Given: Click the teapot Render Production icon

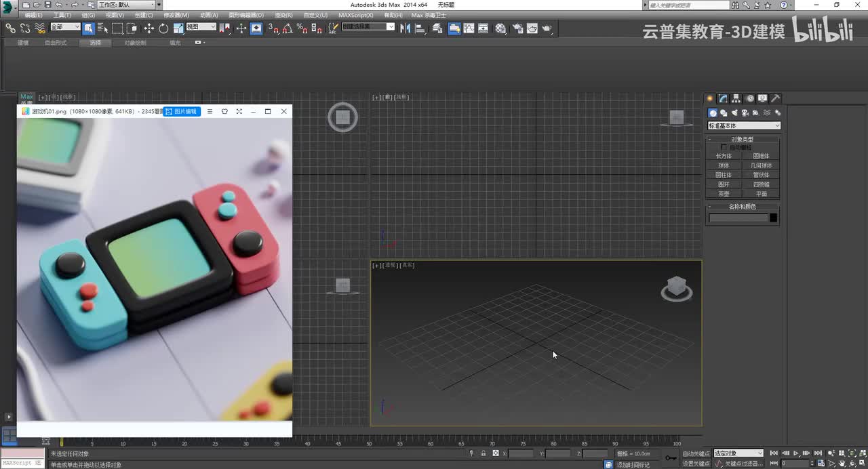Looking at the screenshot, I should tap(547, 28).
